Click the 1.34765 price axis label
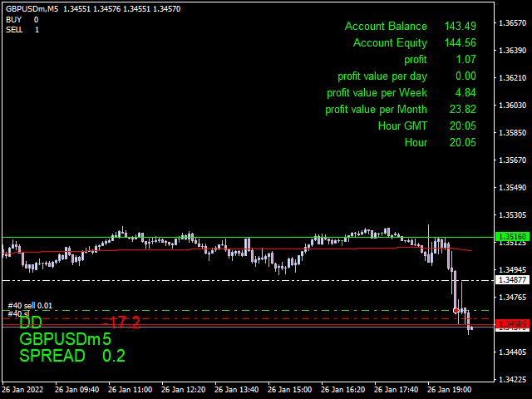This screenshot has width=532, height=399. click(x=512, y=298)
